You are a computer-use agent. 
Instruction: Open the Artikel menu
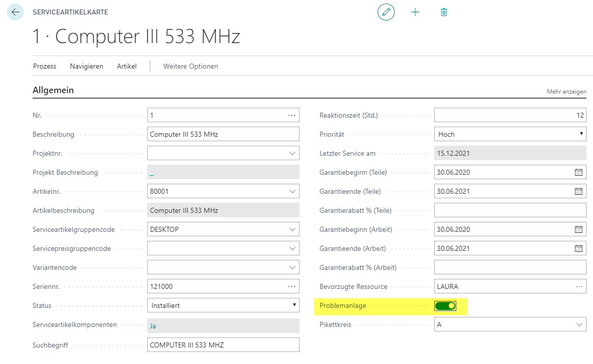point(127,66)
